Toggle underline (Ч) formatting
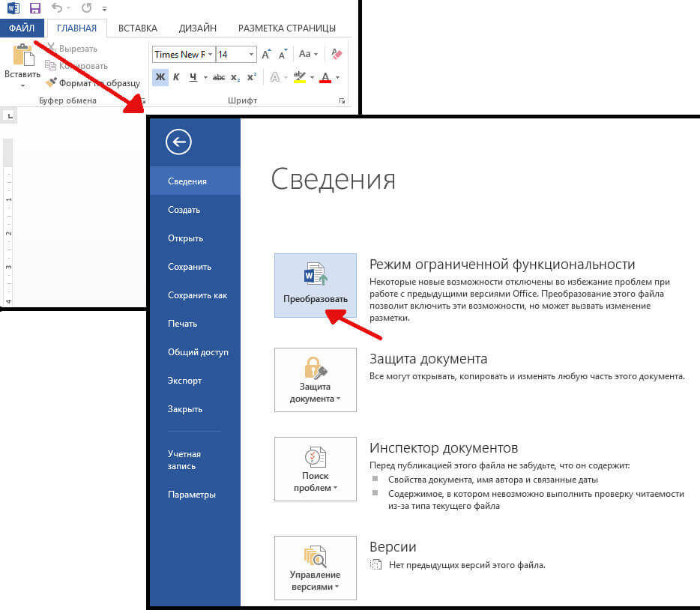The width and height of the screenshot is (700, 610). (193, 77)
